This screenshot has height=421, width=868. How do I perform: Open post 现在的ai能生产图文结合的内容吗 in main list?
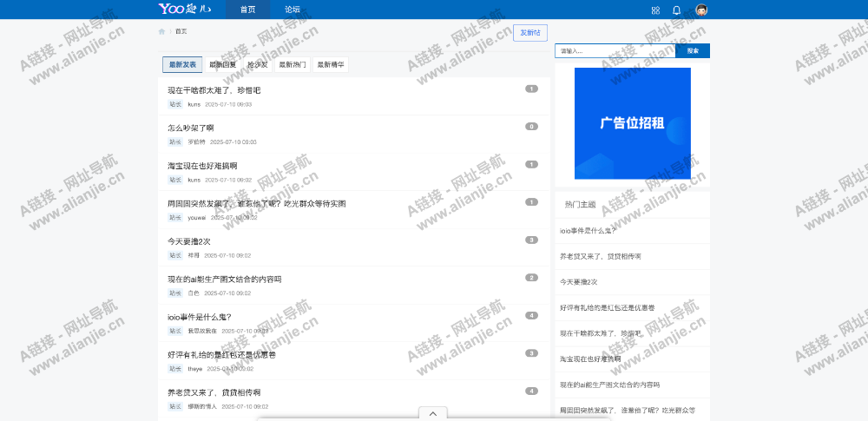click(x=225, y=280)
